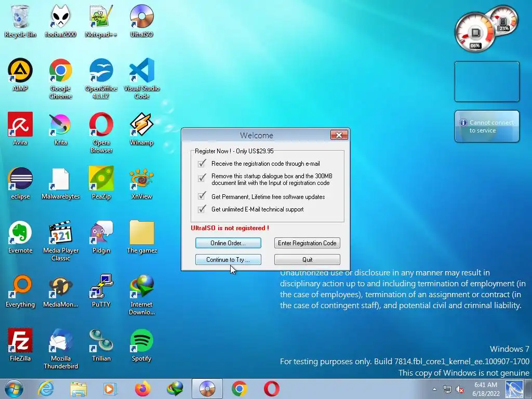
Task: Click the Winamp desktop icon
Action: point(141,129)
